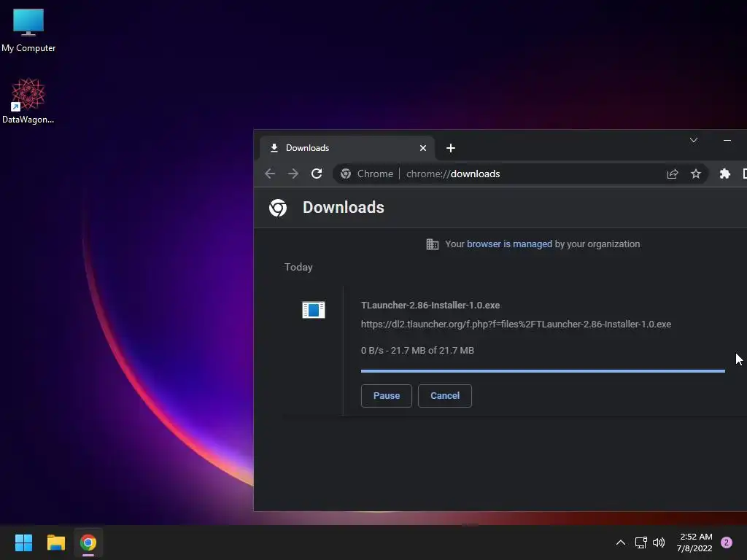This screenshot has height=560, width=747.
Task: Open the network tray icon
Action: point(640,542)
